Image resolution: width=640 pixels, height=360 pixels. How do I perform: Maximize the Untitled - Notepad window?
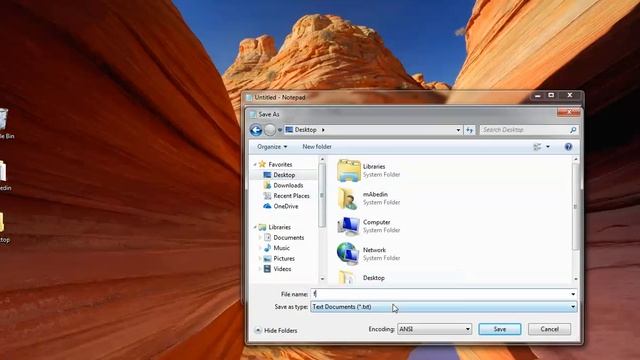point(551,95)
